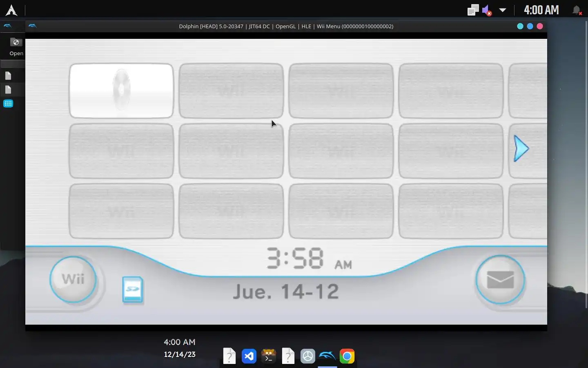Launch Visual Studio Code from the dock
Image resolution: width=588 pixels, height=368 pixels.
[249, 356]
